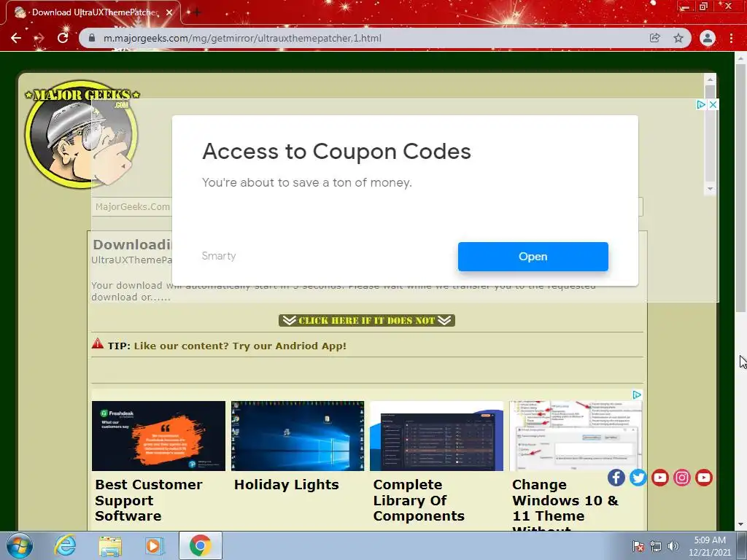The width and height of the screenshot is (747, 560).
Task: Open the volume speaker tray icon
Action: 673,546
